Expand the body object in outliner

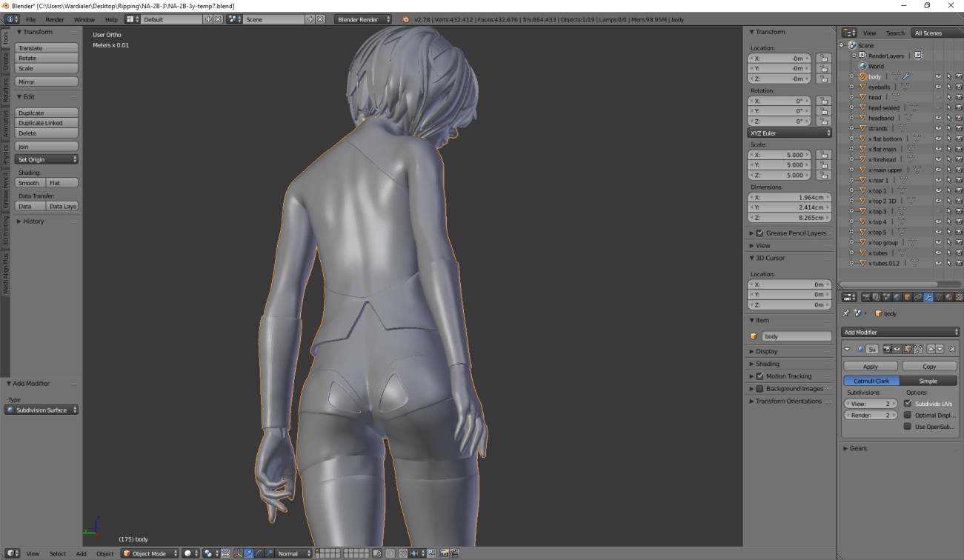(852, 76)
